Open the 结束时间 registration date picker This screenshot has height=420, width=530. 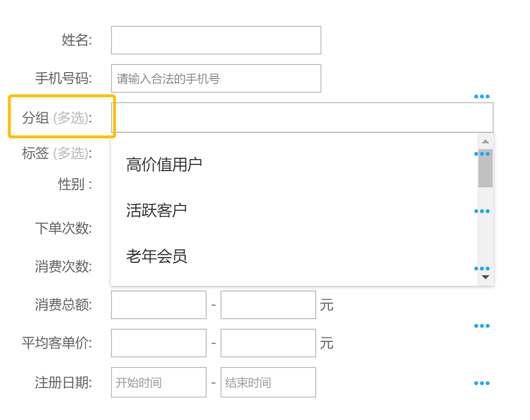268,382
